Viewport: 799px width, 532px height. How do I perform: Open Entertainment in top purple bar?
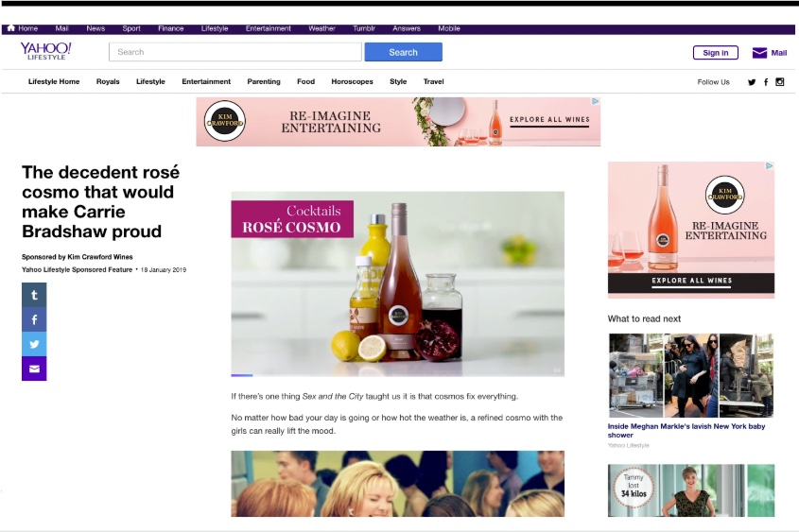(x=268, y=28)
